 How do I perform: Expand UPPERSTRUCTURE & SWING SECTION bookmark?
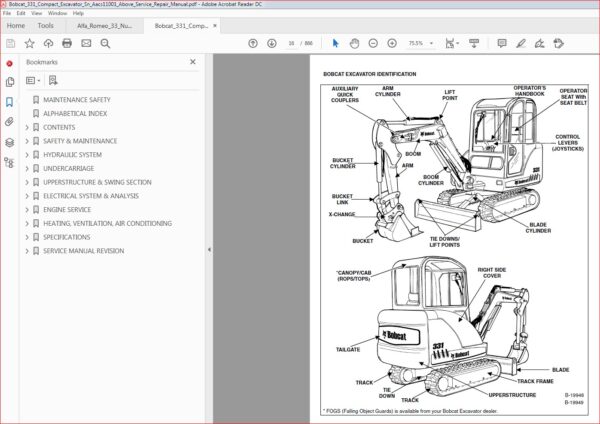click(27, 182)
